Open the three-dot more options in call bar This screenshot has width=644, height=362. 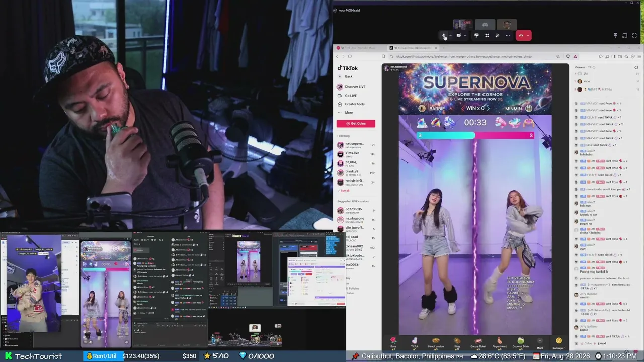click(x=508, y=35)
